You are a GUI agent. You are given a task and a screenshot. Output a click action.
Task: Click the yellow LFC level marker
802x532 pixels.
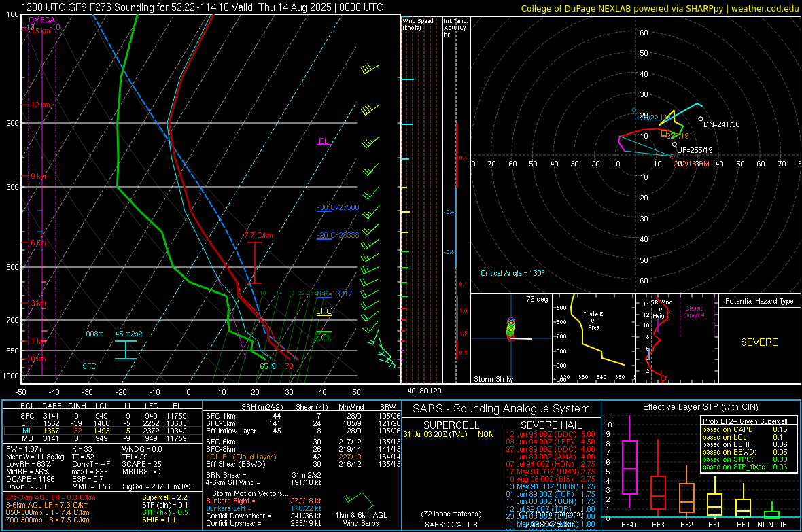tap(324, 312)
